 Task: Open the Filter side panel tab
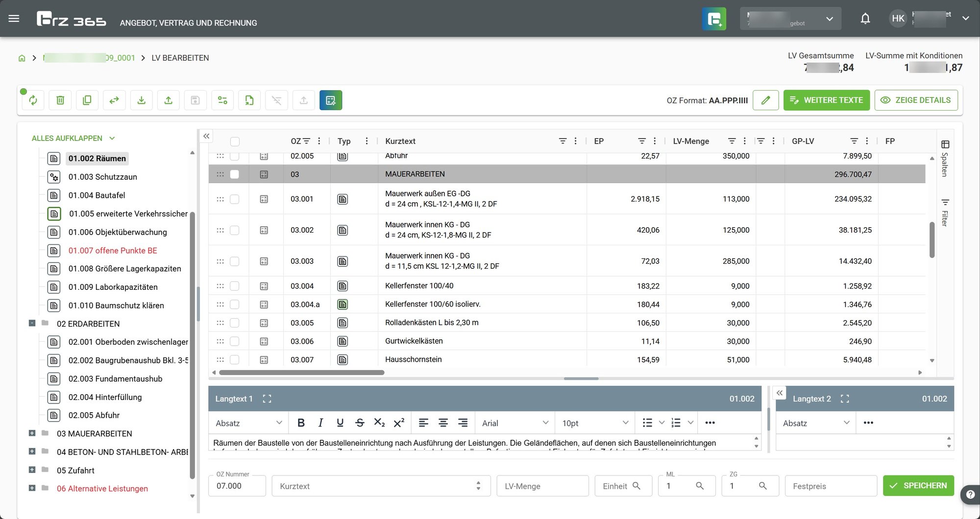(945, 212)
